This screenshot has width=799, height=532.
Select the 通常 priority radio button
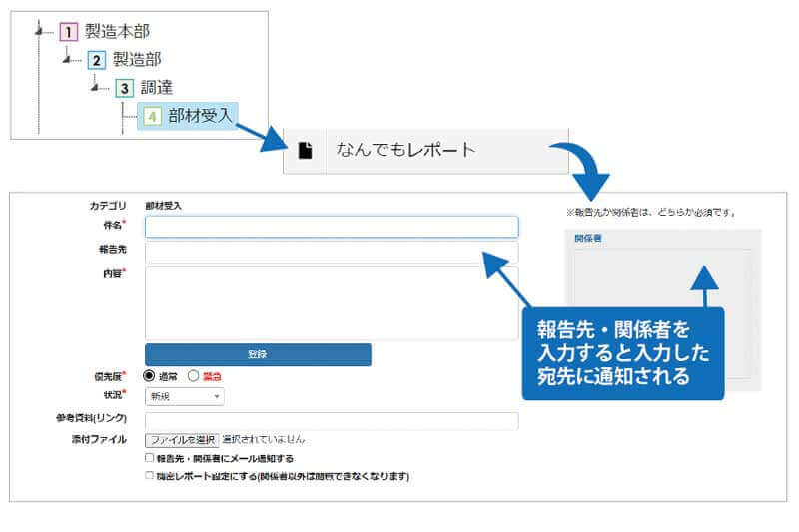[149, 376]
